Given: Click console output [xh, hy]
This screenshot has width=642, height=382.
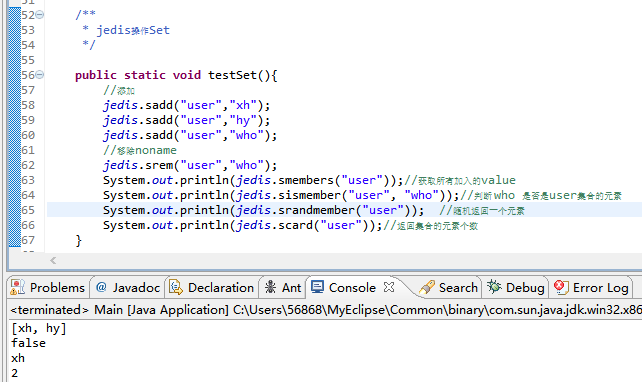Looking at the screenshot, I should [x=39, y=328].
